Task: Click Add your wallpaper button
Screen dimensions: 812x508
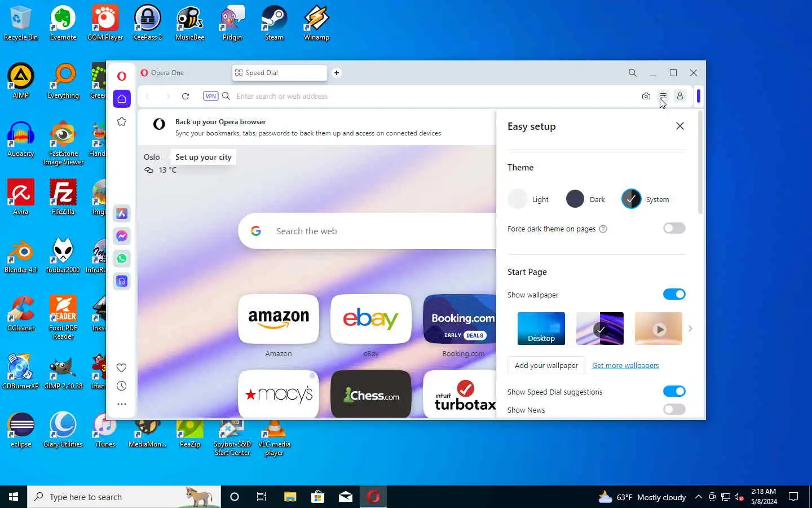Action: click(x=546, y=365)
